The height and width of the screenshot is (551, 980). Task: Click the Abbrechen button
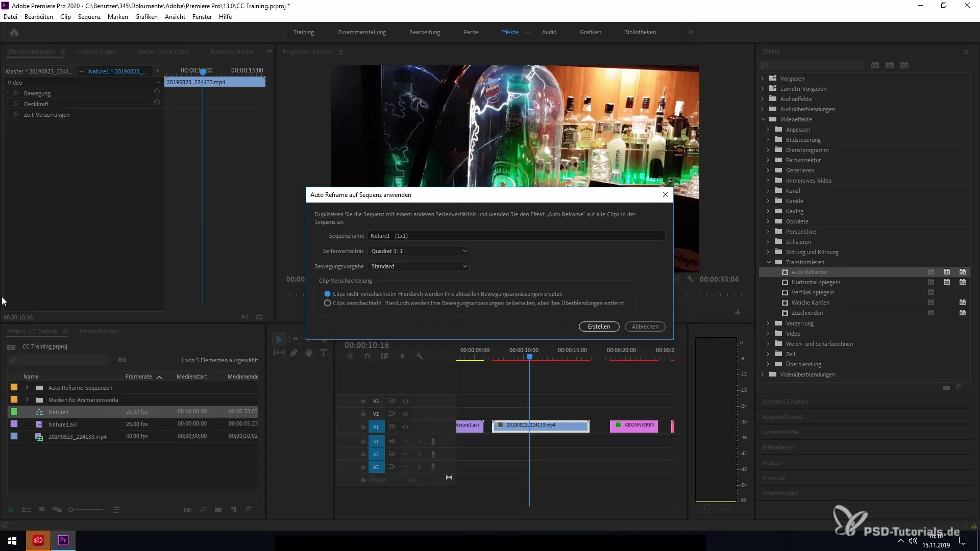pos(645,327)
